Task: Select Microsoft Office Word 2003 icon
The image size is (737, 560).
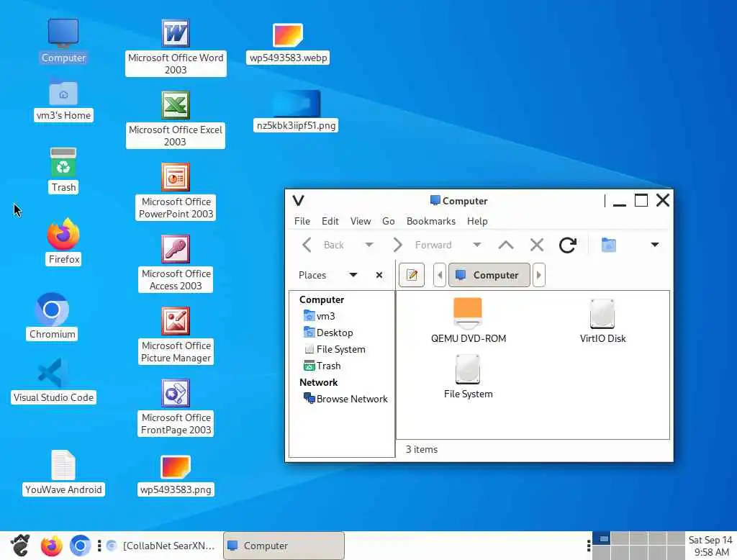Action: tap(176, 47)
